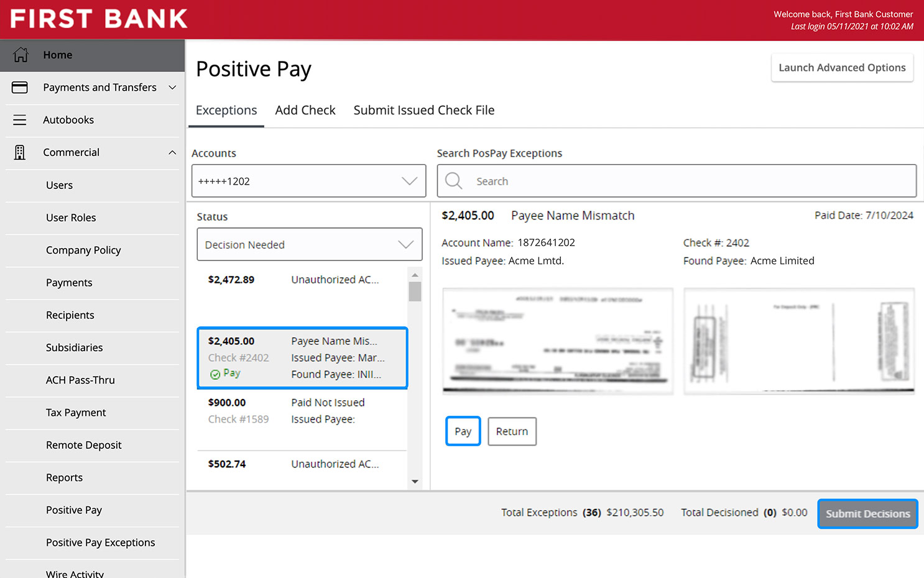Image resolution: width=924 pixels, height=578 pixels.
Task: Select the $2,405.00 Payee Name Mismatch exception
Action: pyautogui.click(x=302, y=358)
